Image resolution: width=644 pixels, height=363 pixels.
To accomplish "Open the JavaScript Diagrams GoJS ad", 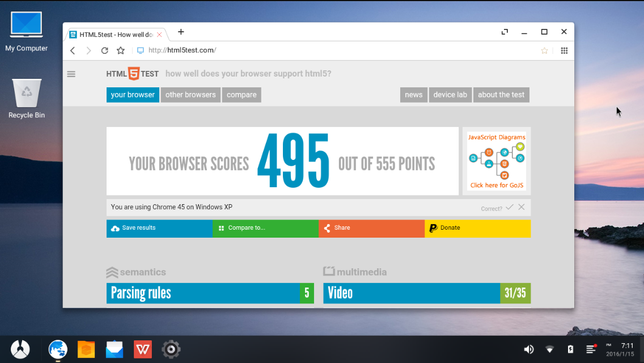I will pos(497,161).
